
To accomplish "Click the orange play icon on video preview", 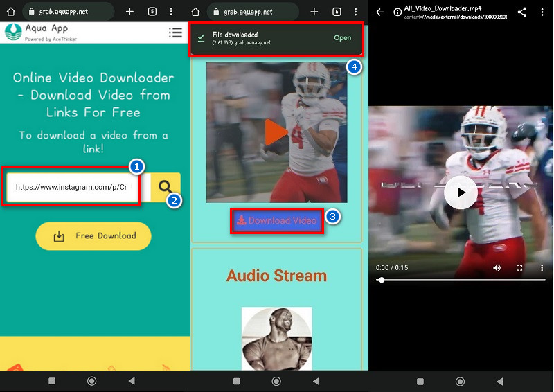I will coord(276,133).
